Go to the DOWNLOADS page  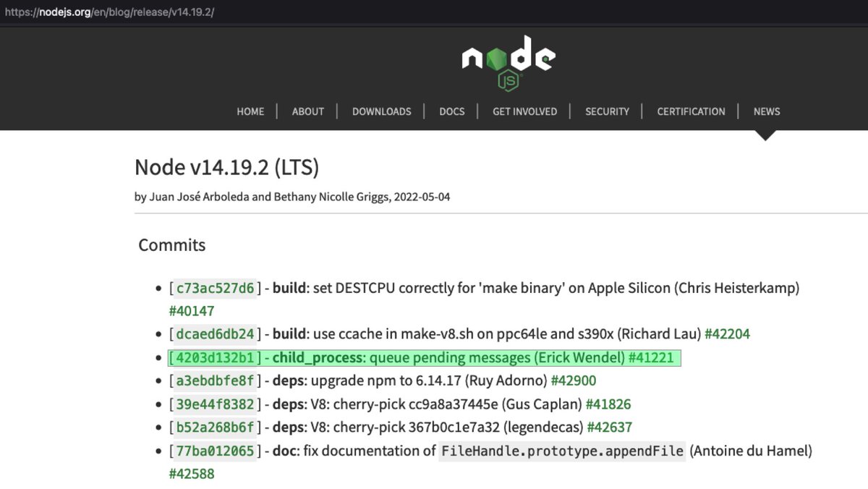[x=381, y=111]
